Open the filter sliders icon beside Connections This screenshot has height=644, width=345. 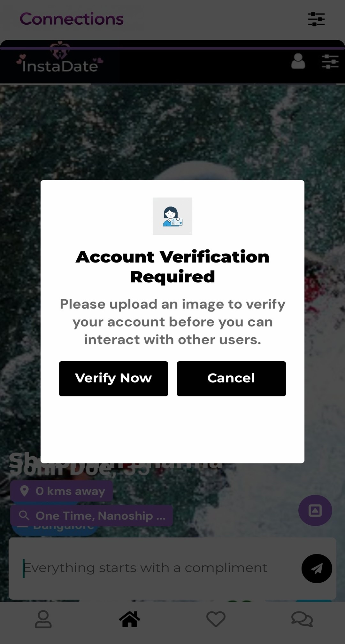[316, 19]
